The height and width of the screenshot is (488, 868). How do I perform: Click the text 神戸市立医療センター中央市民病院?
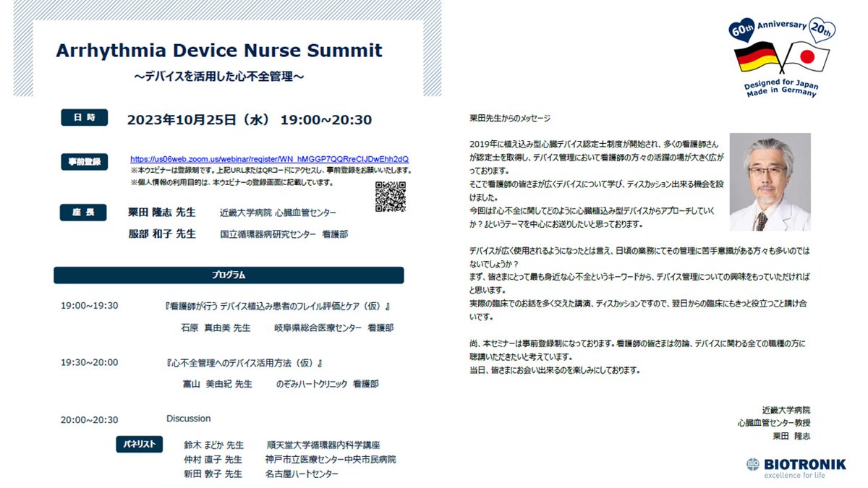331,460
